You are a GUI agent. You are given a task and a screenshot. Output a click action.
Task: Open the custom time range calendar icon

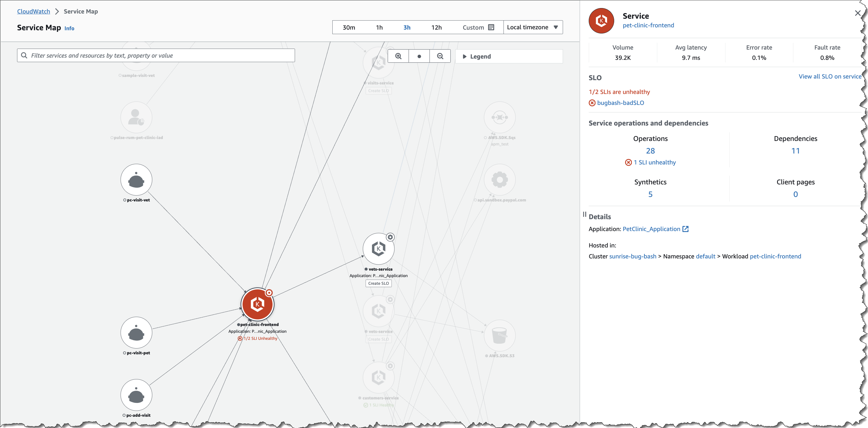click(491, 27)
